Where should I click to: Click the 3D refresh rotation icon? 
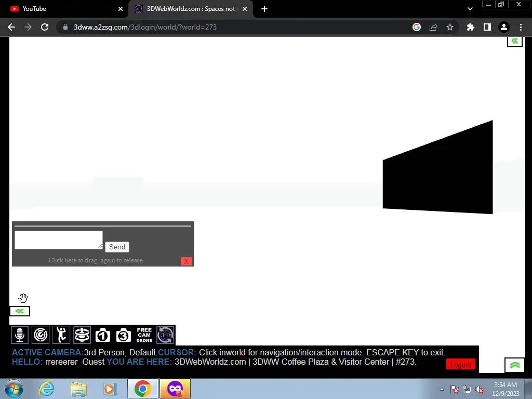tap(165, 335)
